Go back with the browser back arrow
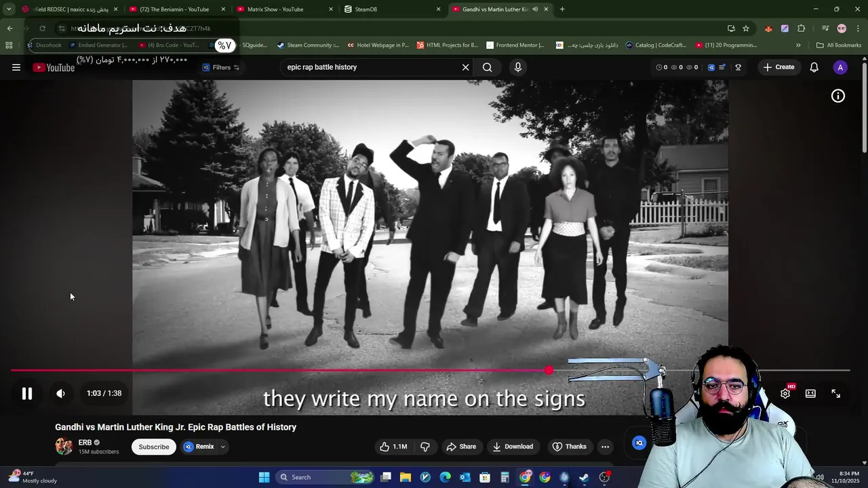 [x=9, y=28]
